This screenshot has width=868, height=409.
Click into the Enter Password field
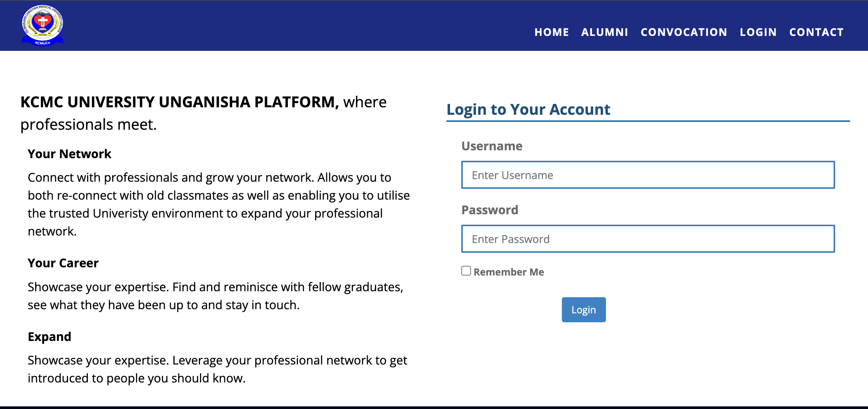point(648,239)
